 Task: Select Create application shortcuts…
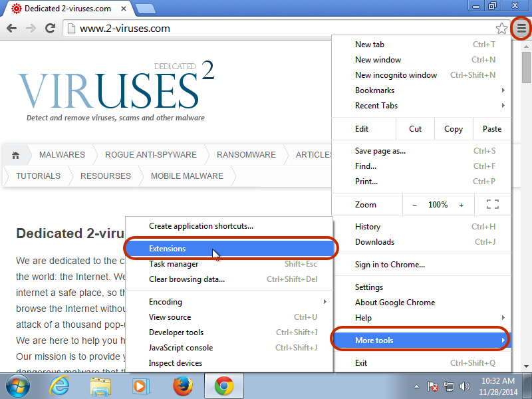click(x=229, y=226)
